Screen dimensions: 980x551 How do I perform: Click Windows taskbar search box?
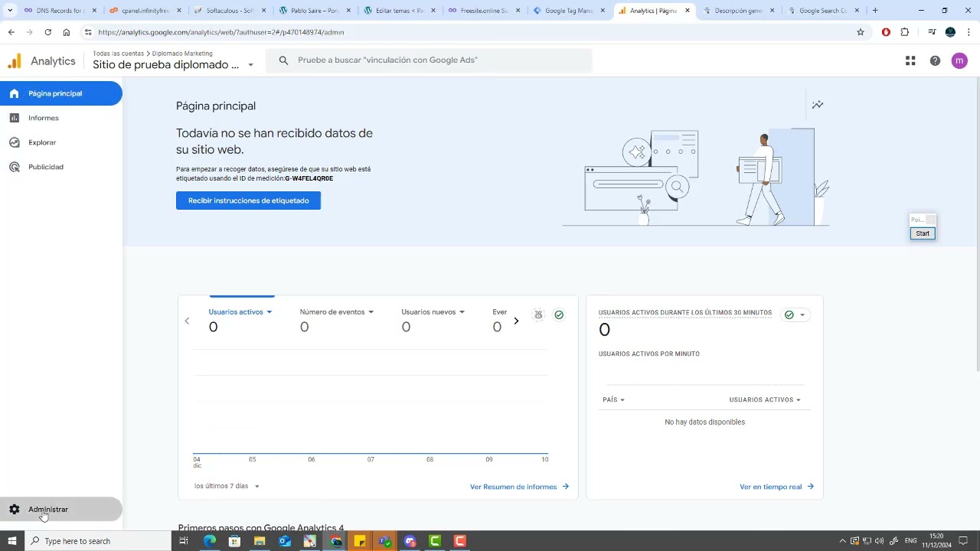pos(97,541)
